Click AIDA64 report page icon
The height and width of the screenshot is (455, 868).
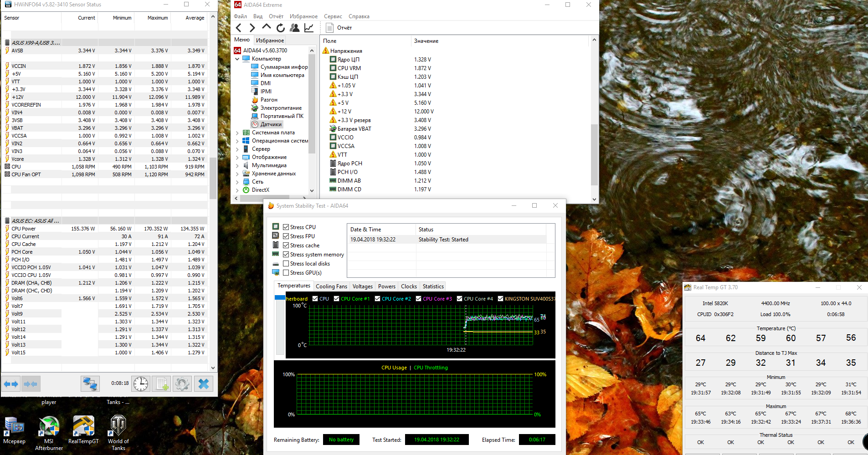(329, 28)
